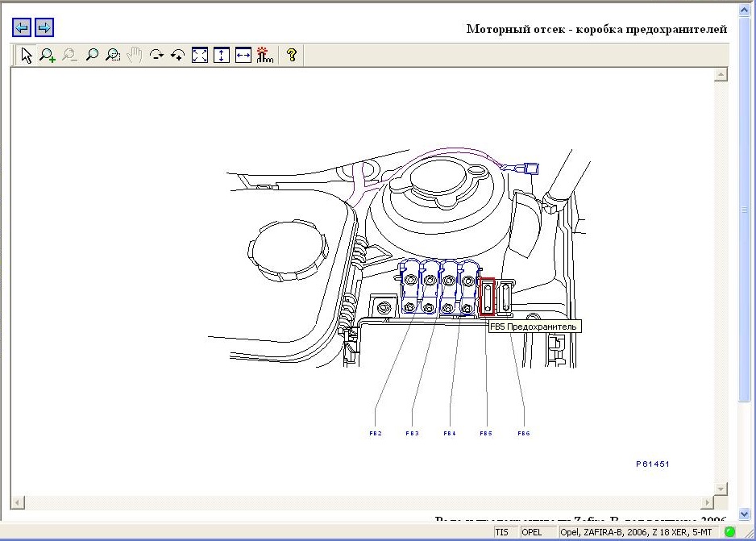The width and height of the screenshot is (756, 541).
Task: Select the arrow pointer tool
Action: (27, 55)
